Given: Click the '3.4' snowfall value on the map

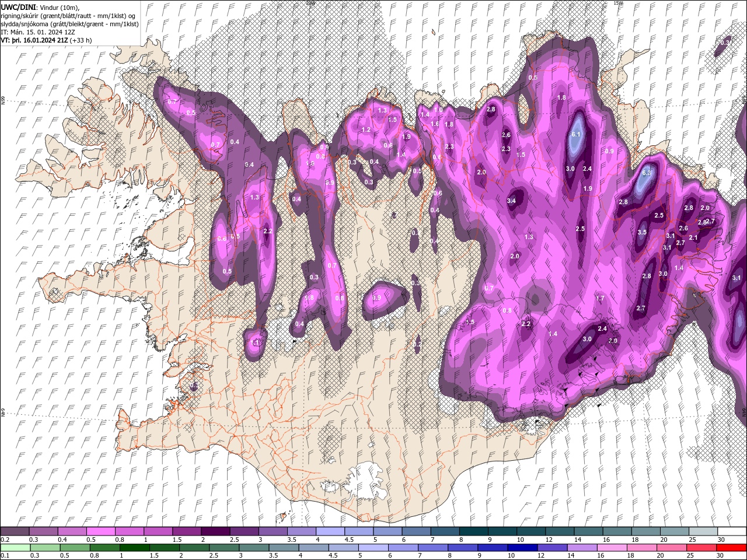Looking at the screenshot, I should [x=511, y=201].
